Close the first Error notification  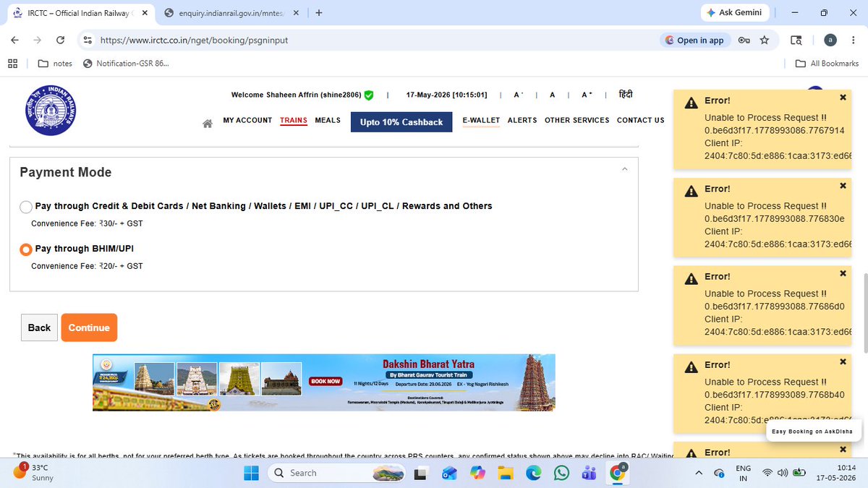coord(843,98)
